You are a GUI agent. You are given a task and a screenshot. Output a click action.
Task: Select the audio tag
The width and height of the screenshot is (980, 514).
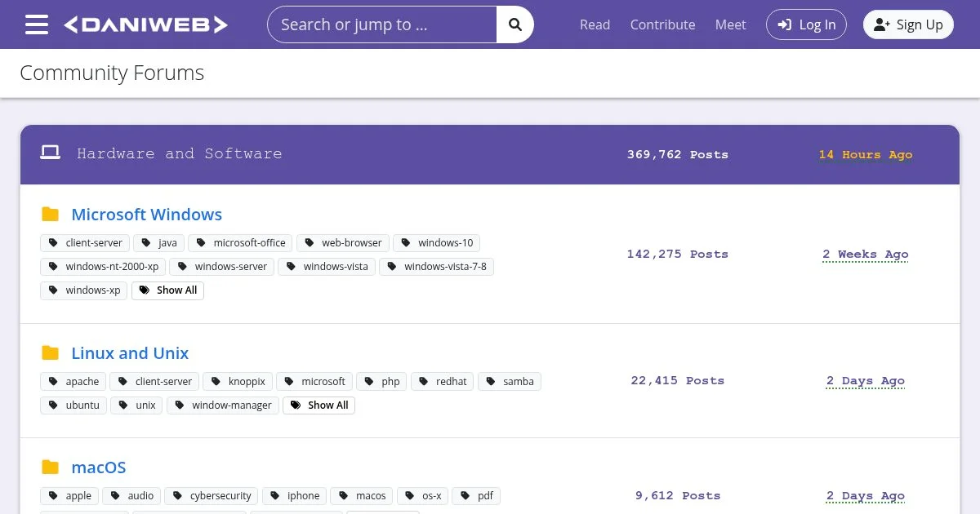(x=131, y=496)
